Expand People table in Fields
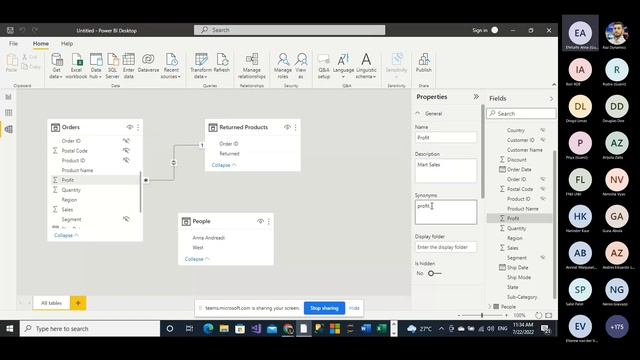 coord(490,307)
